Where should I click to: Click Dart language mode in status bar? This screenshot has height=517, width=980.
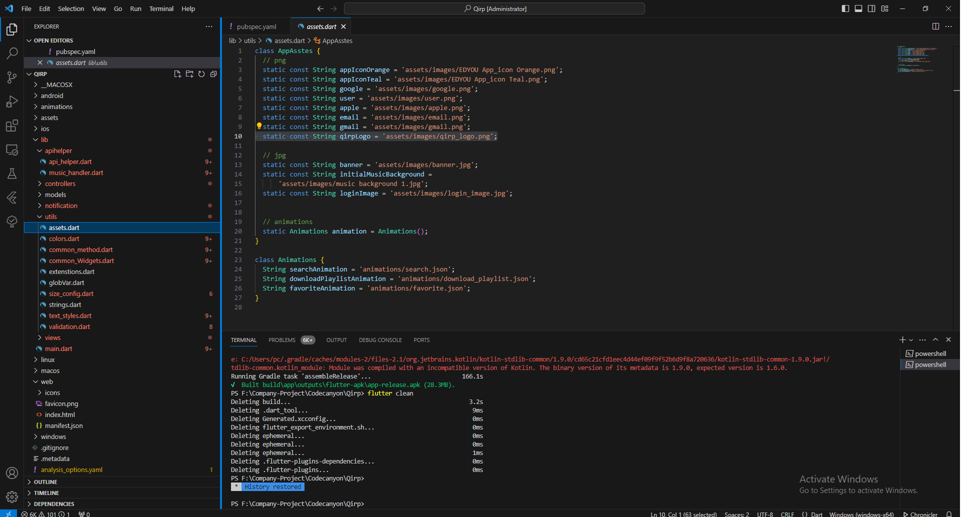tap(816, 514)
